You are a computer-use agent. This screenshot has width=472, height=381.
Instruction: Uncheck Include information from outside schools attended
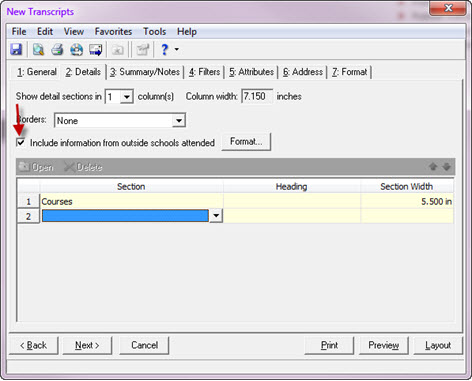tap(21, 143)
